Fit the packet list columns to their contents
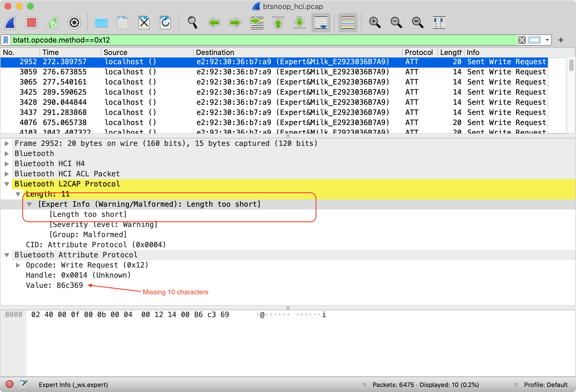The image size is (576, 392). (x=439, y=23)
